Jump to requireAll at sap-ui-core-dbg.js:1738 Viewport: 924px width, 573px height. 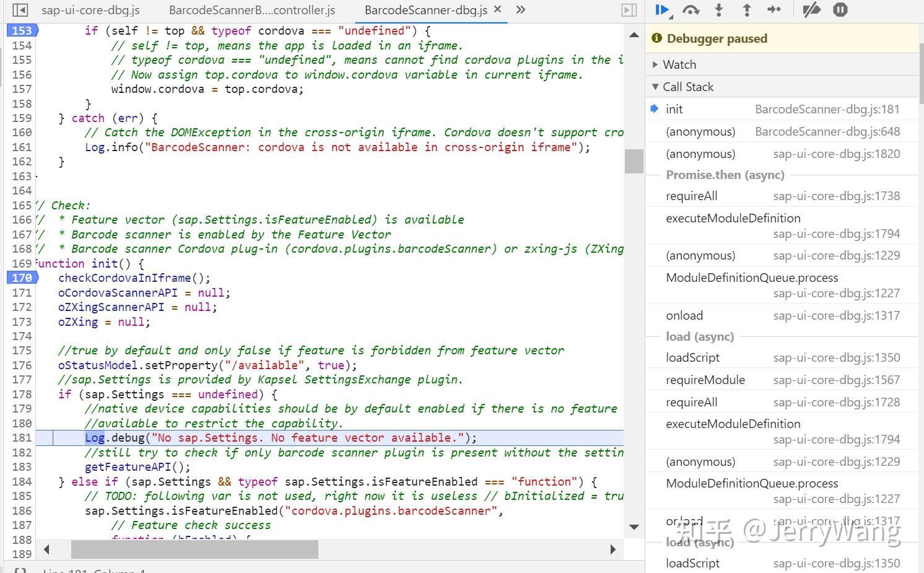tap(692, 196)
